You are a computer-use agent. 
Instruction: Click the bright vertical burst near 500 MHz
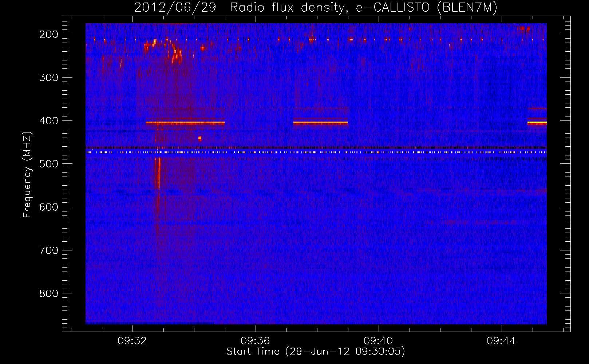[158, 174]
